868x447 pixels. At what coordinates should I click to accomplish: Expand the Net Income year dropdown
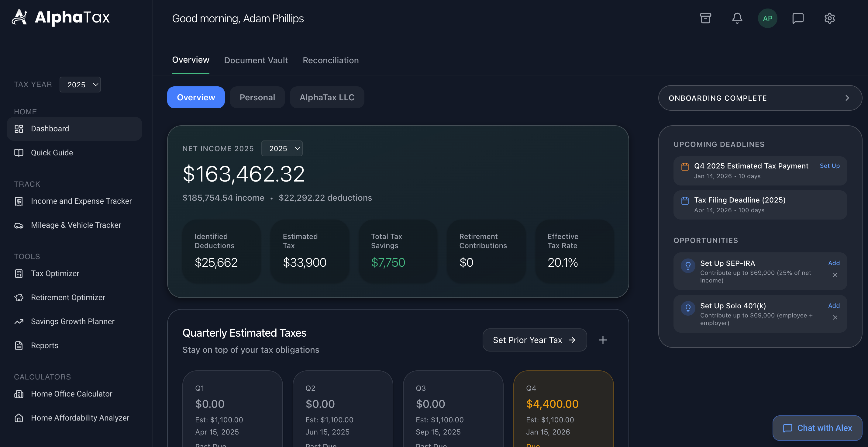pos(282,149)
